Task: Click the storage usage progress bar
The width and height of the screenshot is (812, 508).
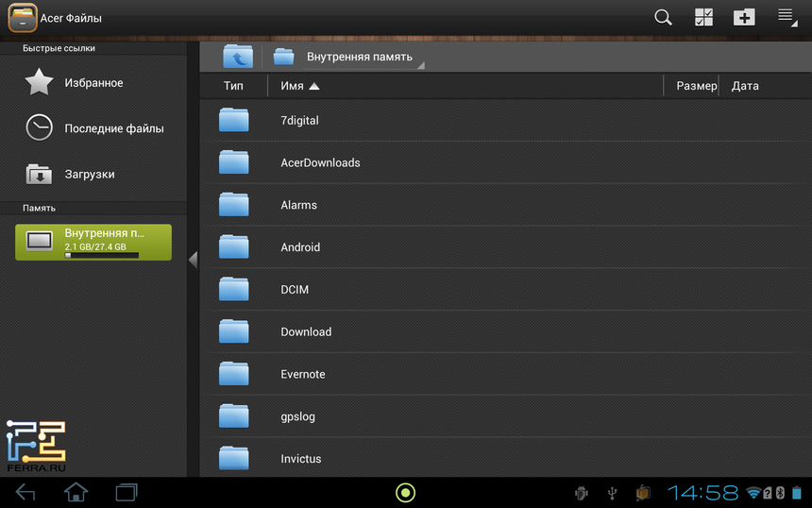Action: (102, 255)
